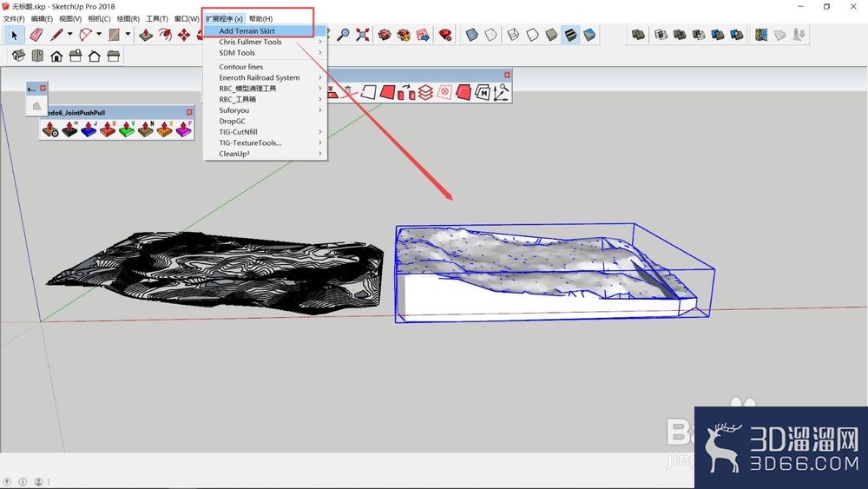Viewport: 868px width, 489px height.
Task: Select the Rectangle shape tool
Action: click(x=114, y=36)
